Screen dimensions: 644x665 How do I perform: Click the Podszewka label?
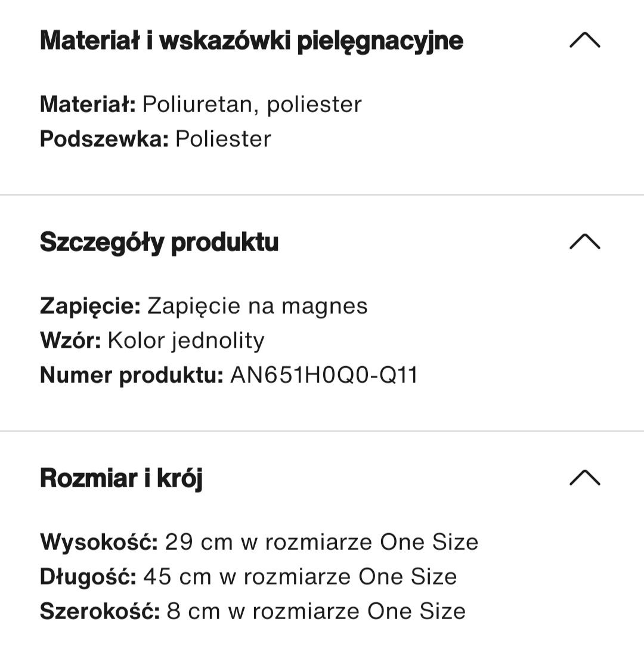pos(104,139)
